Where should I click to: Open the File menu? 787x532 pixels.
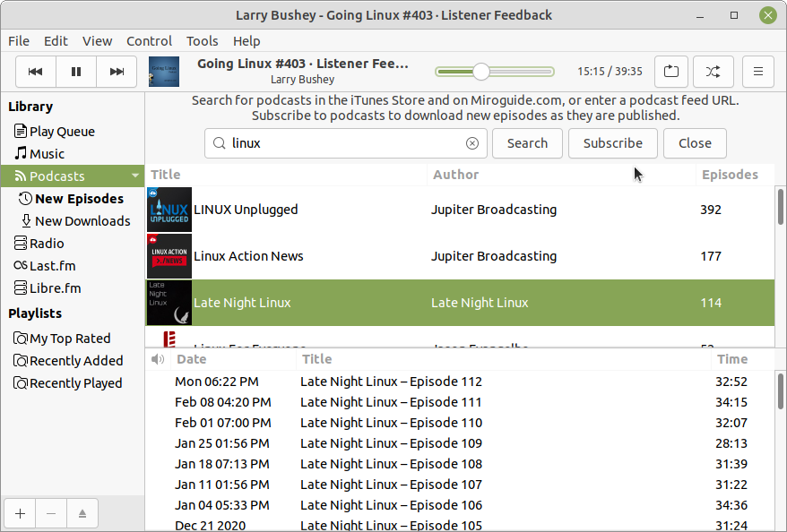[19, 41]
